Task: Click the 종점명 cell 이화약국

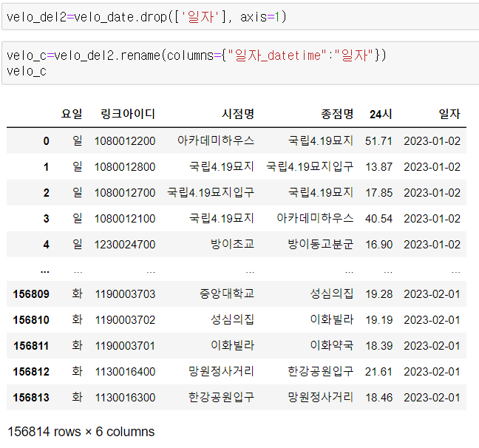Action: pos(332,346)
